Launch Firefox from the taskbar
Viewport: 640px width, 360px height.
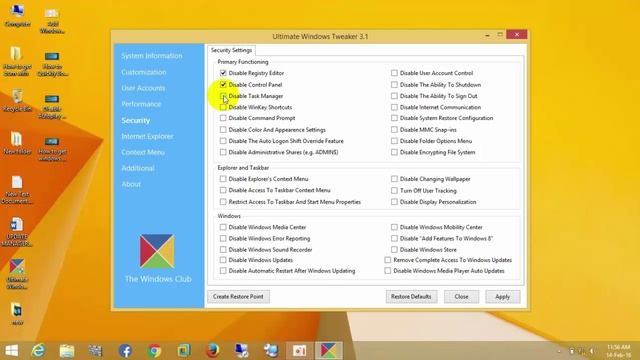click(x=212, y=351)
